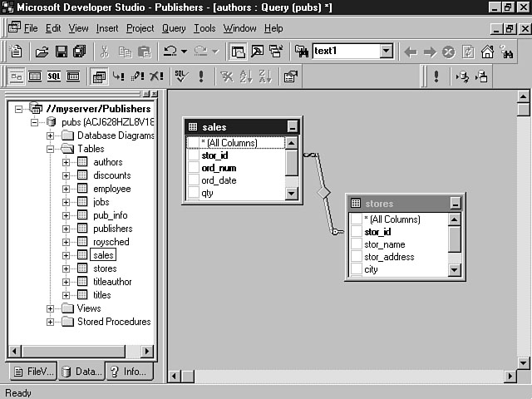This screenshot has height=399, width=532.
Task: Collapse the Tables folder node
Action: coord(52,149)
